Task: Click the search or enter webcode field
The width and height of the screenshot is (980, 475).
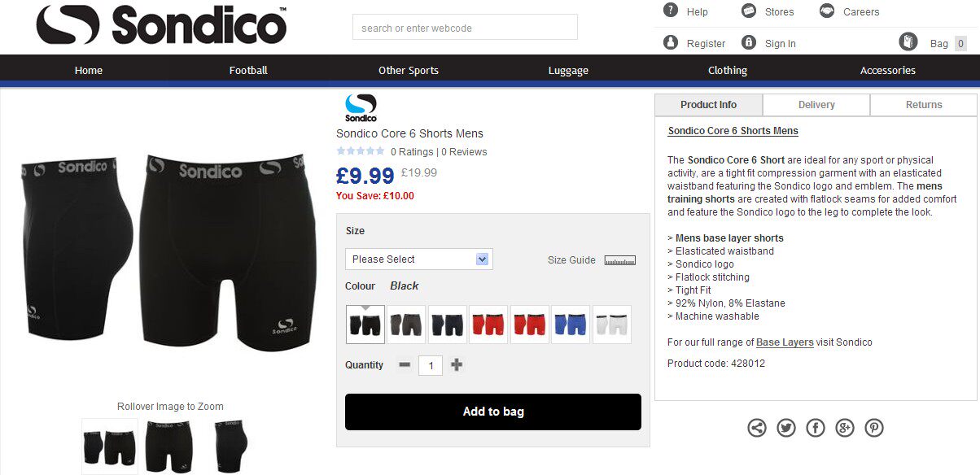Action: (465, 28)
